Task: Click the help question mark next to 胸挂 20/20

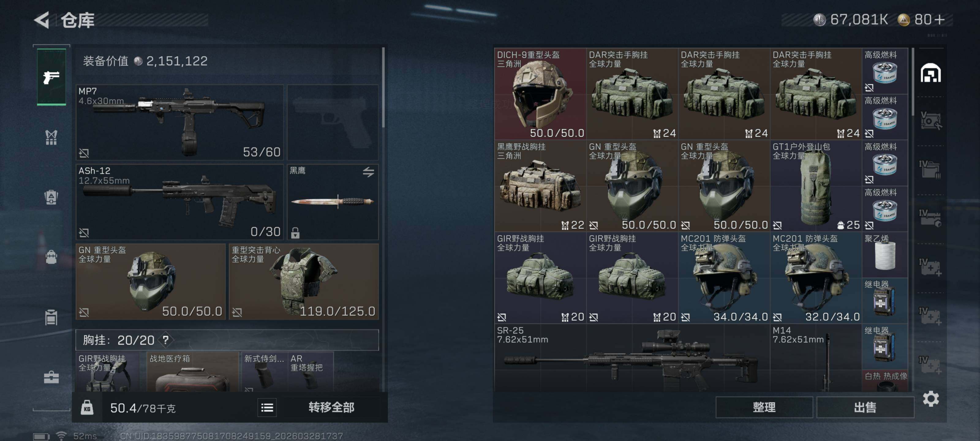Action: coord(166,340)
